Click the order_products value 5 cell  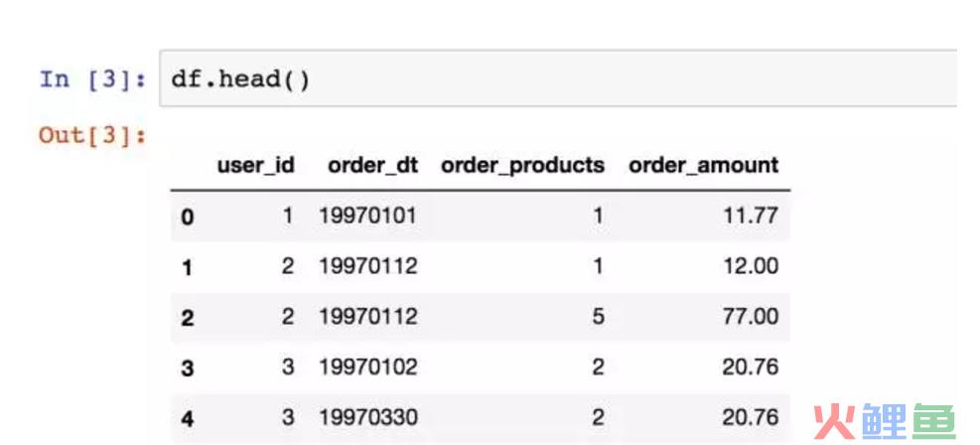(x=598, y=316)
